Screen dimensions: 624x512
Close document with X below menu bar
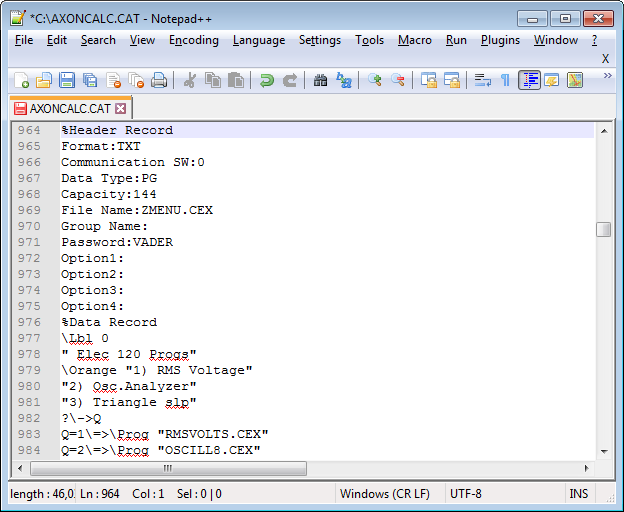coord(605,59)
